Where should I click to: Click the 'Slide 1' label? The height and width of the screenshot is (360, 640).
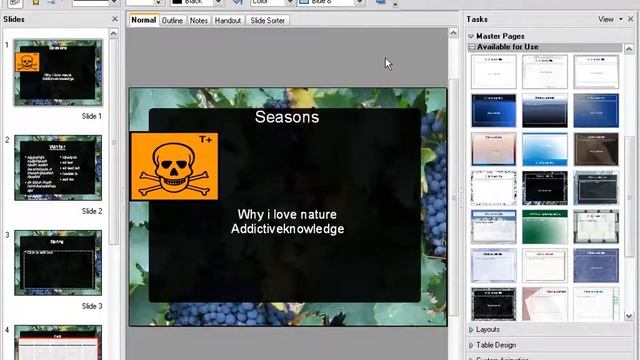pyautogui.click(x=91, y=116)
